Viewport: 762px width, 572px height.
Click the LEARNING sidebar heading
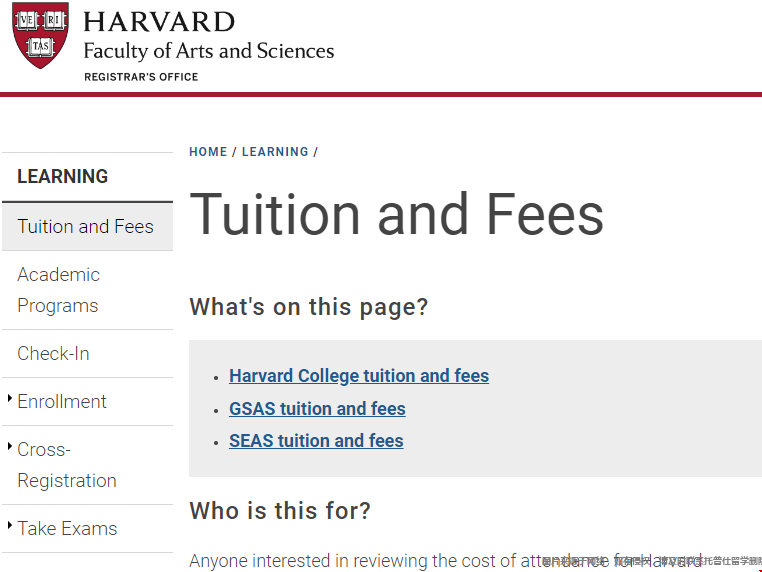click(63, 177)
